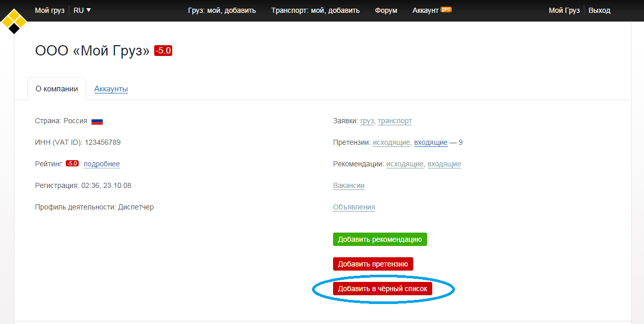Follow the Вакансии link

(x=348, y=185)
